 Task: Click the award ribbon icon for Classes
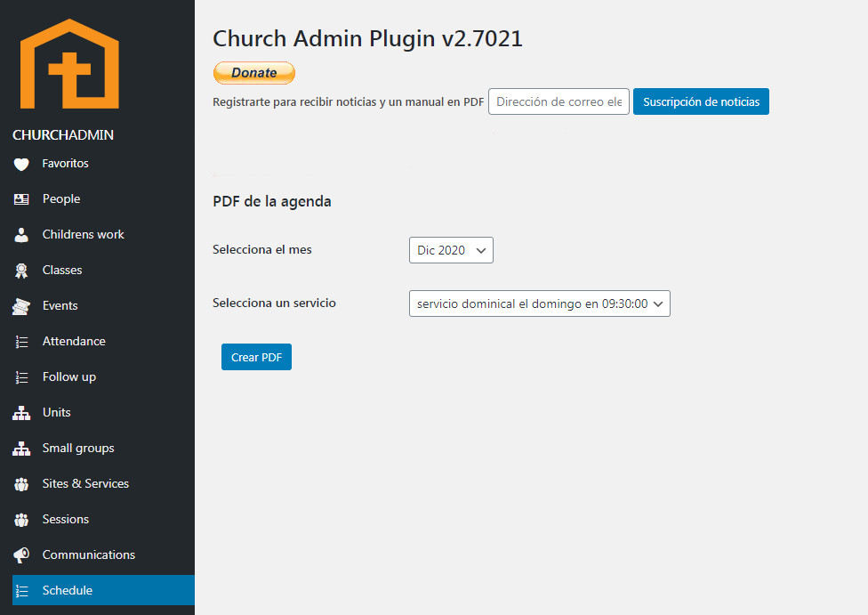click(x=22, y=271)
